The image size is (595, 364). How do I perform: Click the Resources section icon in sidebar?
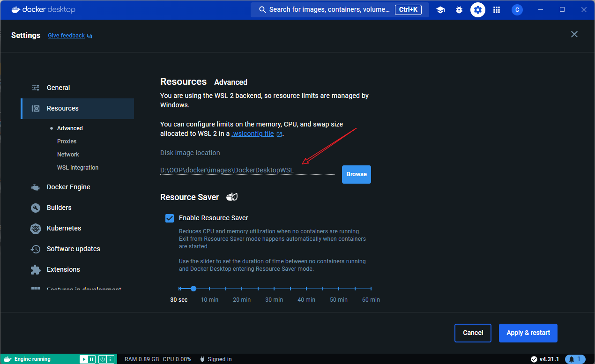[x=36, y=108]
